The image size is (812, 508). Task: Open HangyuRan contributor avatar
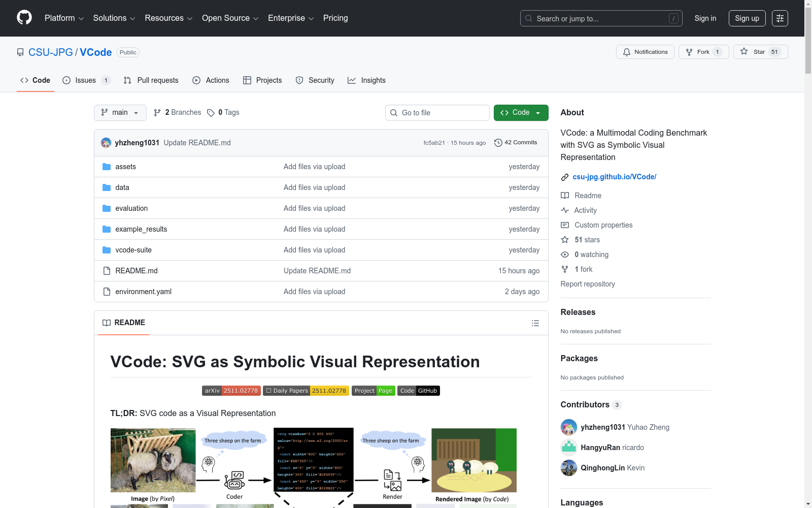pyautogui.click(x=569, y=448)
